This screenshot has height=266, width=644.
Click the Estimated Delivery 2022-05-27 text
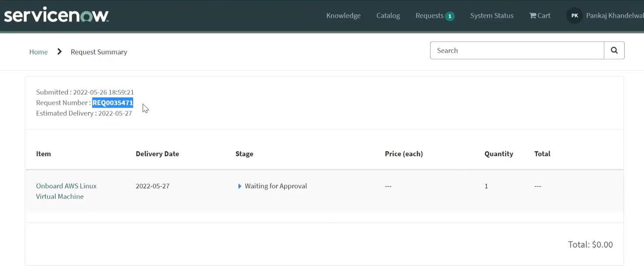click(x=84, y=113)
